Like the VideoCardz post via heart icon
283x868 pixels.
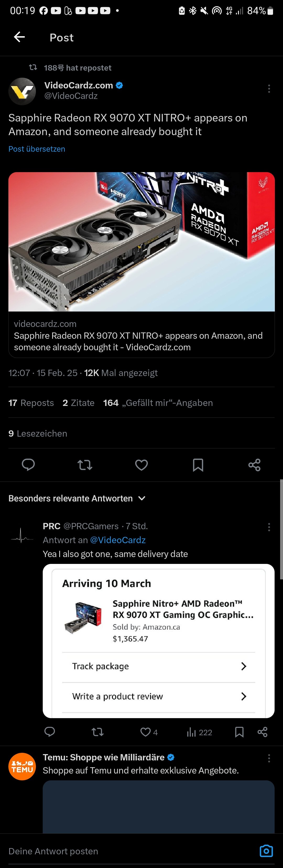[141, 465]
